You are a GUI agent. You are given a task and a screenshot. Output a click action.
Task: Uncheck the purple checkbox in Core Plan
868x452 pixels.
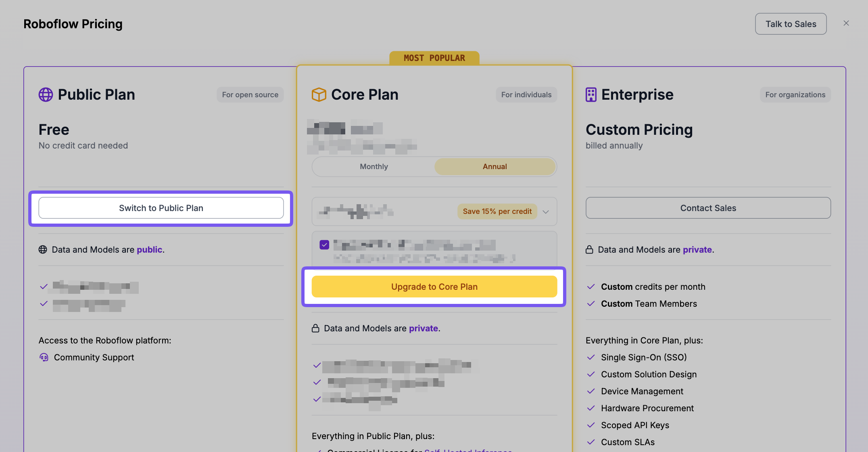324,245
